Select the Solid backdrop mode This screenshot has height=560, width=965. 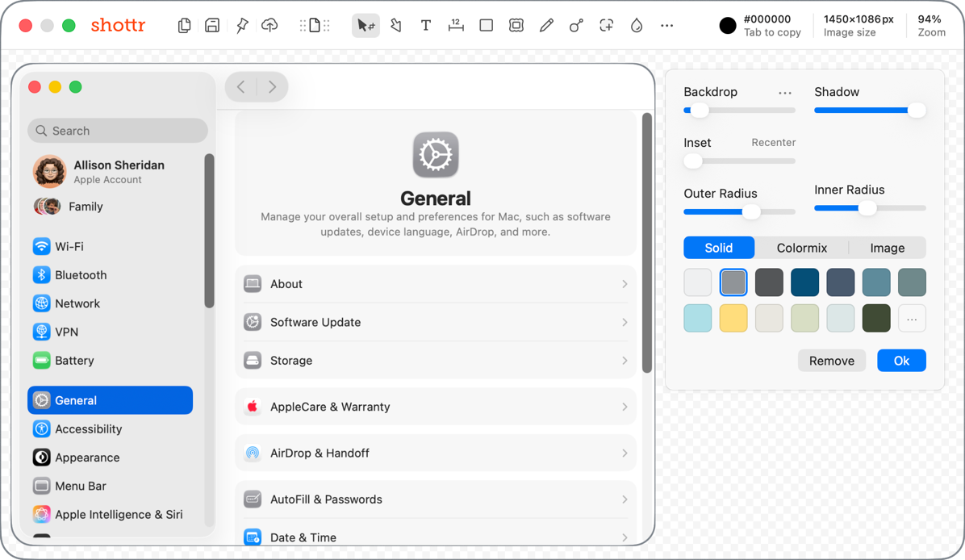(718, 248)
